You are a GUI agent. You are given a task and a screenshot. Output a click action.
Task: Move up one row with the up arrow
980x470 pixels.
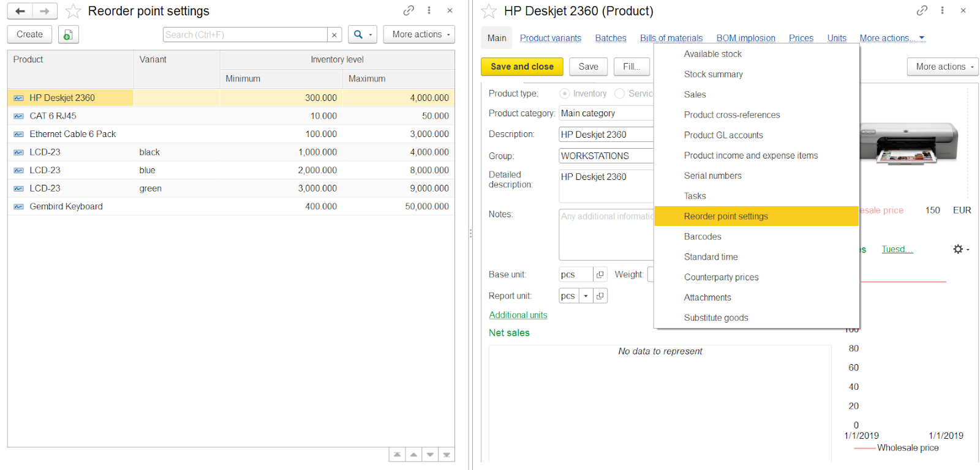[x=413, y=455]
